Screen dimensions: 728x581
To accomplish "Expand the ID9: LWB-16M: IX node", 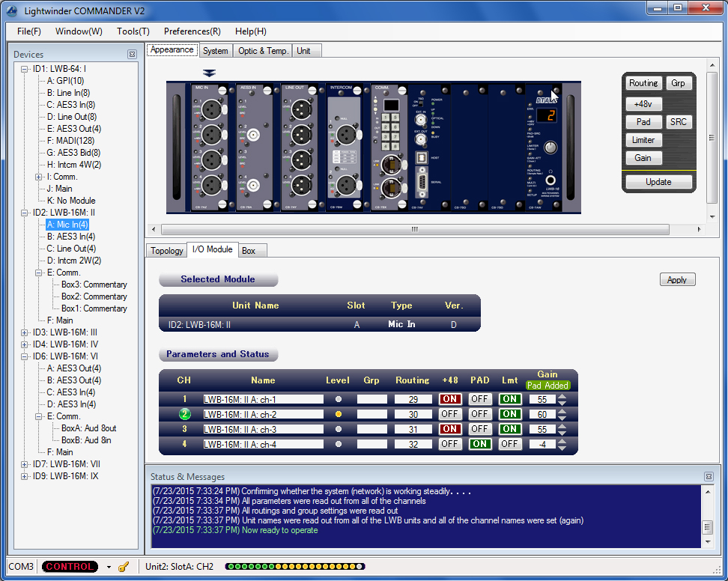I will [24, 477].
